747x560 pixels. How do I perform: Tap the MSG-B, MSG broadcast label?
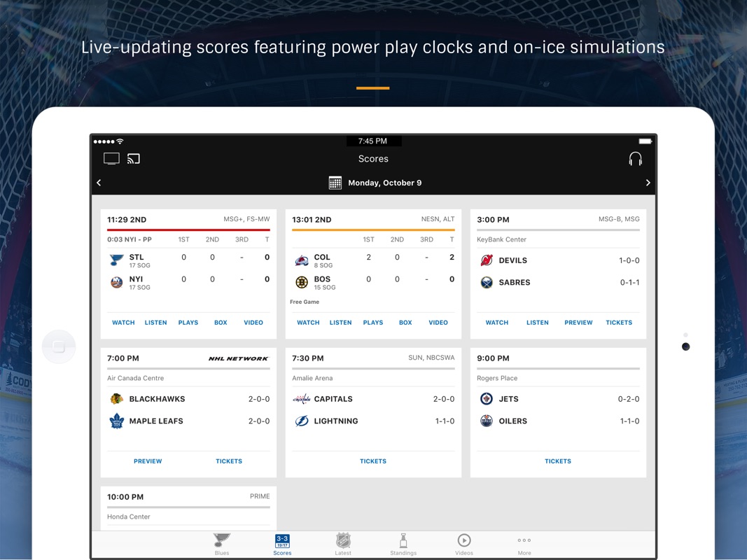pyautogui.click(x=619, y=219)
